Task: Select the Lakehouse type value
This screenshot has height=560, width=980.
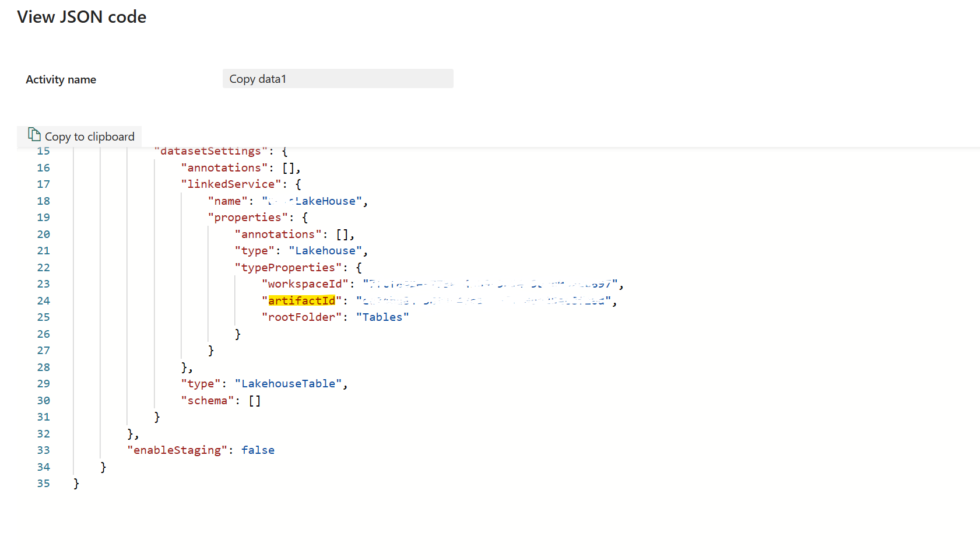Action: 325,250
